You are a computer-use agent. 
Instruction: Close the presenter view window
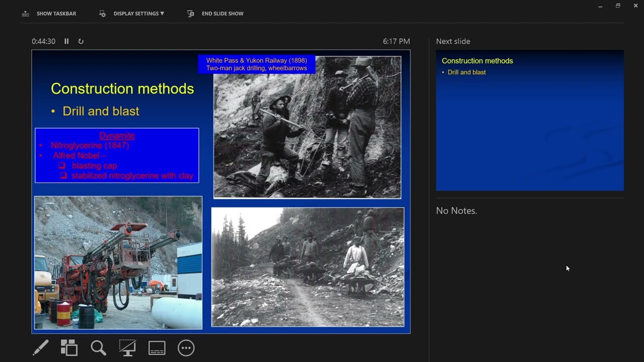coord(635,6)
